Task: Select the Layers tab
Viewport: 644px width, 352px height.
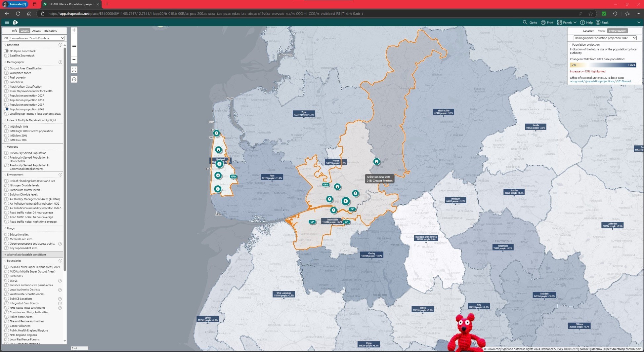Action: [x=24, y=31]
